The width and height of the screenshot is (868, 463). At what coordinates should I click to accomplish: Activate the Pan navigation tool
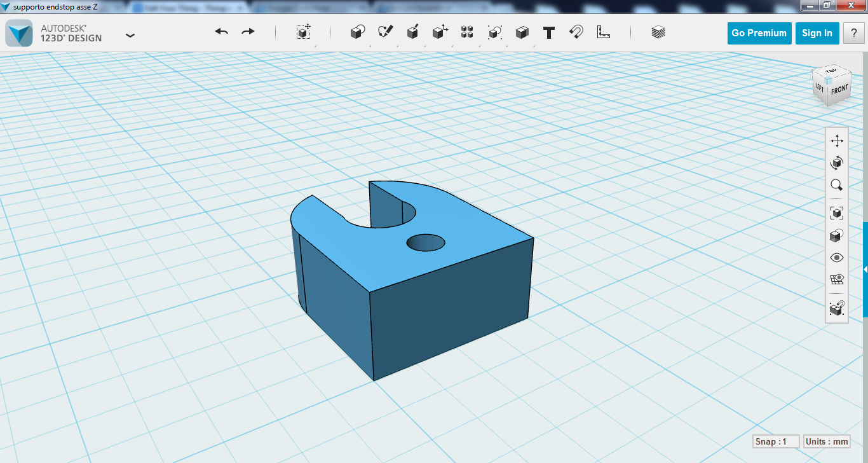(x=837, y=141)
